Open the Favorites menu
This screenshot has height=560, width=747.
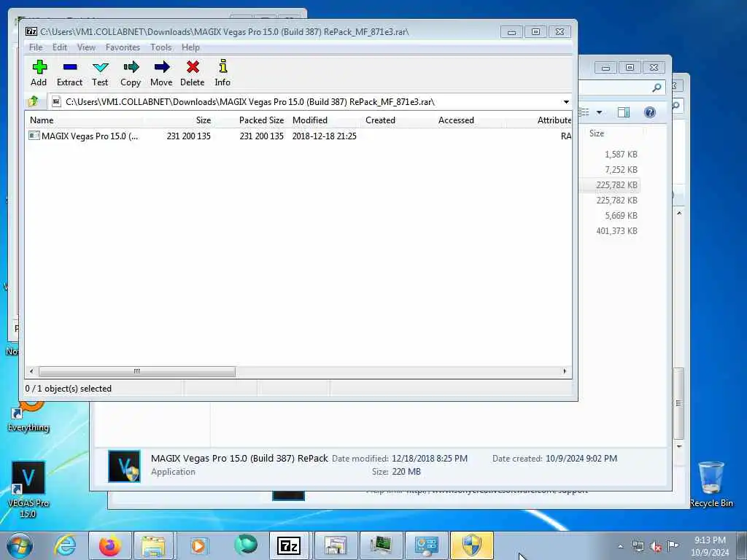(123, 47)
